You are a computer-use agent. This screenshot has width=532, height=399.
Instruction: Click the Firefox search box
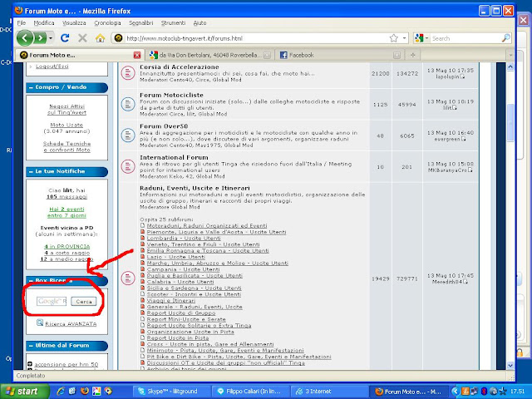pos(465,38)
